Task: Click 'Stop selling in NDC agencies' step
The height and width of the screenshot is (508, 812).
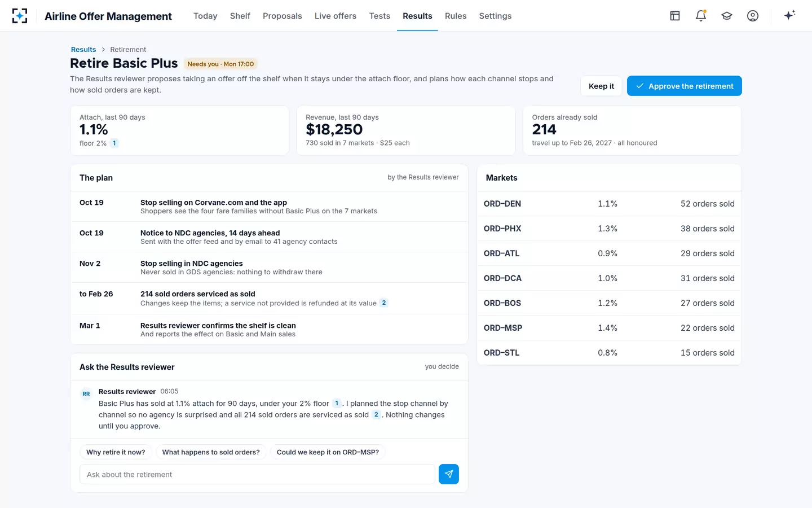Action: [x=269, y=268]
